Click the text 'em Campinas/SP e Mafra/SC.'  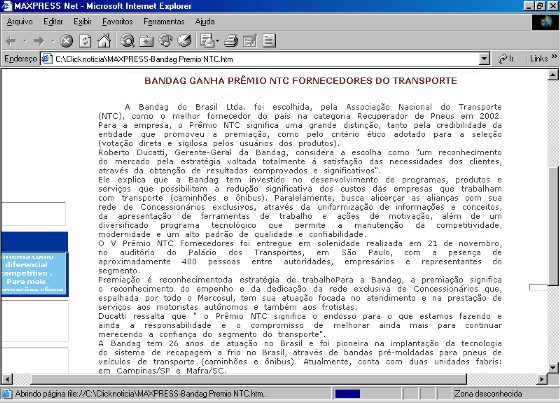(x=162, y=371)
